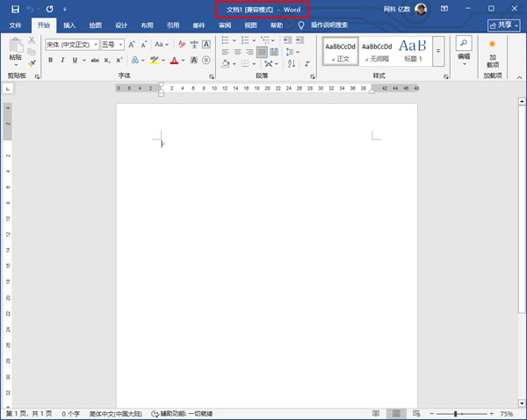Toggle Underline formatting
Screen dimensions: 527x420
coord(74,61)
